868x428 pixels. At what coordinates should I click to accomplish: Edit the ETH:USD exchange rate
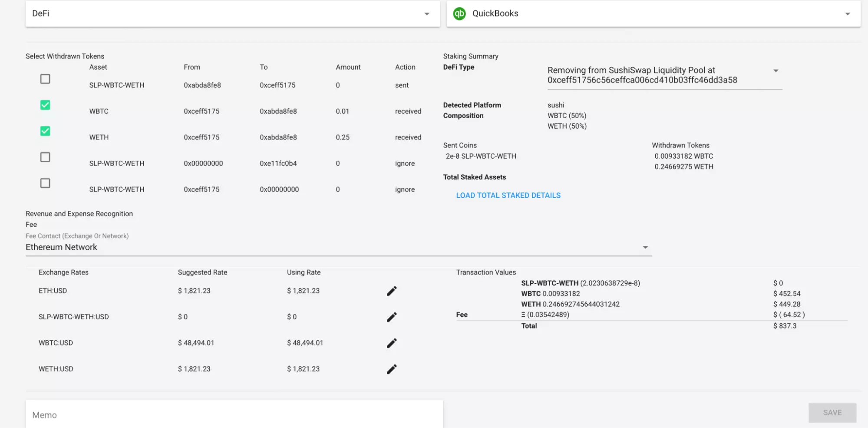391,291
